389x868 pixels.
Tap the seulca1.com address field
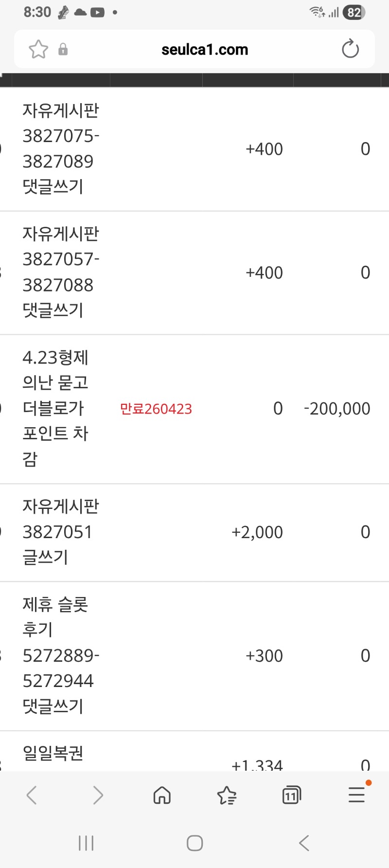point(205,50)
